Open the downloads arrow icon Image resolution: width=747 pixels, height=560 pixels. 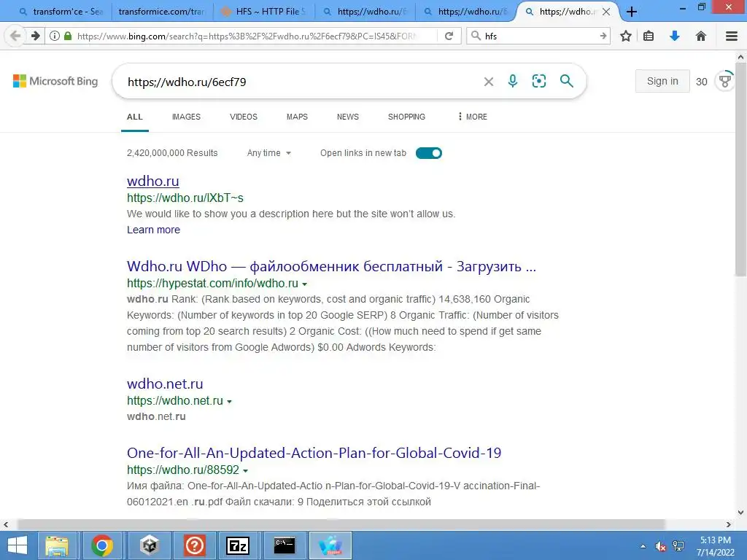[x=675, y=36]
